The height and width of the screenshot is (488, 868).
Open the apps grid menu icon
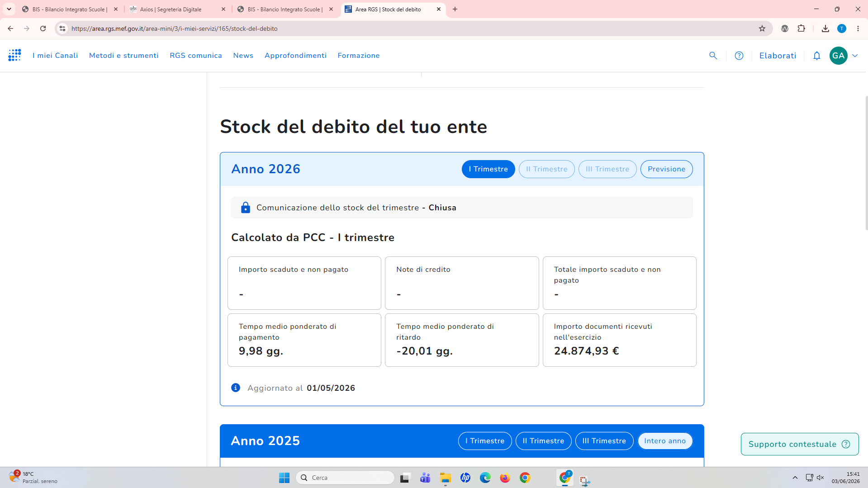click(14, 55)
